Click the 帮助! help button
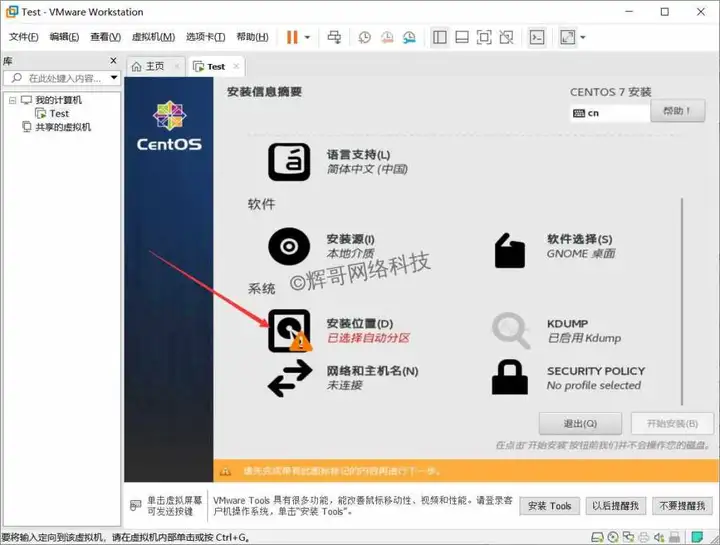The width and height of the screenshot is (720, 545). (677, 111)
